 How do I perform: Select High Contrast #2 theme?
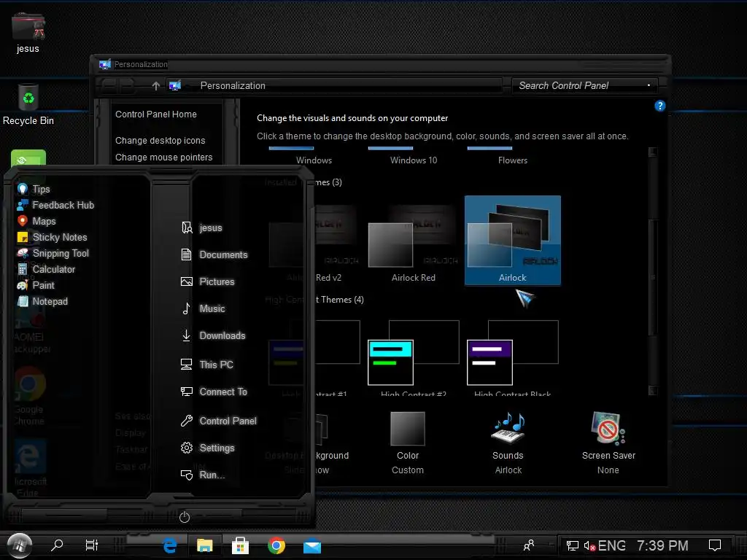[x=414, y=358]
